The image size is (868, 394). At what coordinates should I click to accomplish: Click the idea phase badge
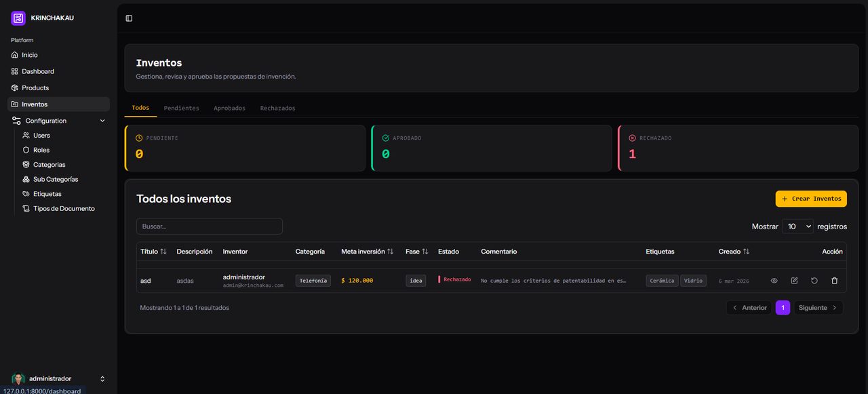point(416,281)
